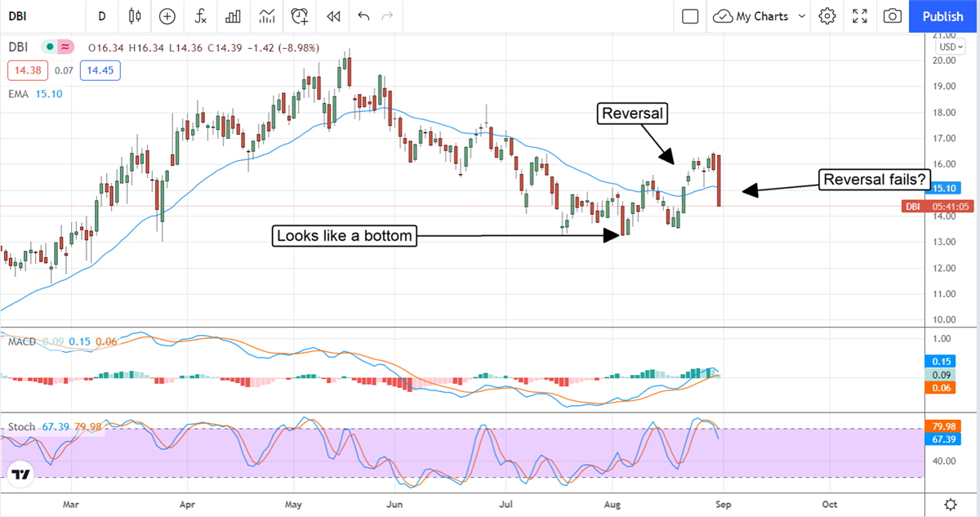Create an alert with the alarm clock icon

pos(301,16)
